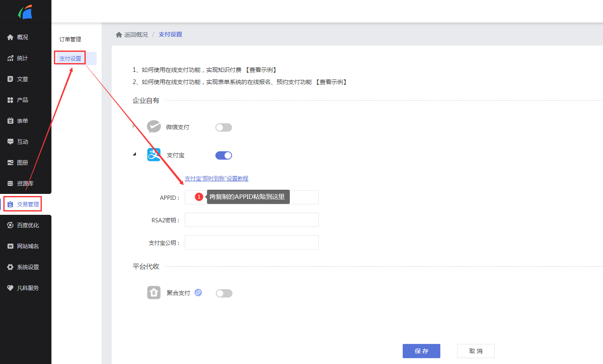The width and height of the screenshot is (603, 364).
Task: Click the 支付宝 Alipay logo icon
Action: 154,155
